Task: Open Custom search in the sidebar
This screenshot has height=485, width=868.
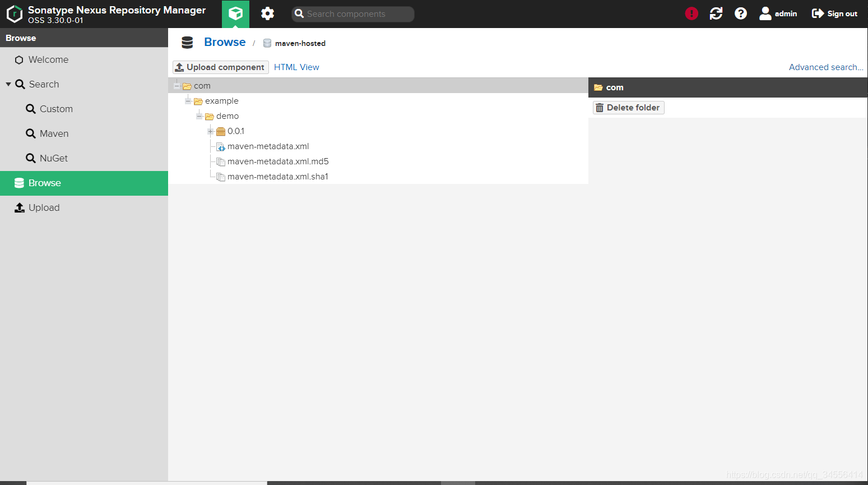Action: click(x=84, y=109)
